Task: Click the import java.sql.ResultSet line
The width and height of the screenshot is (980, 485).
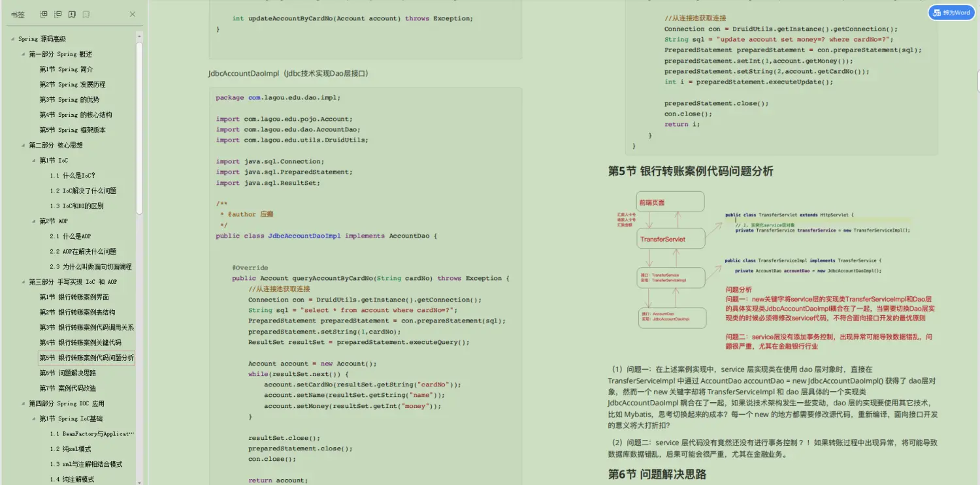Action: 268,183
